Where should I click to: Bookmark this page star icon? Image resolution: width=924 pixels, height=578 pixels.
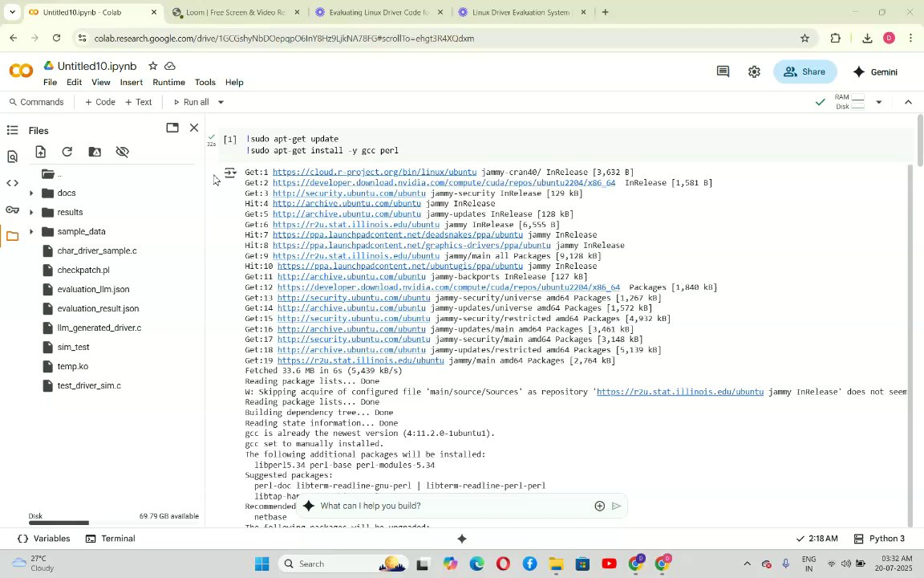(x=805, y=39)
